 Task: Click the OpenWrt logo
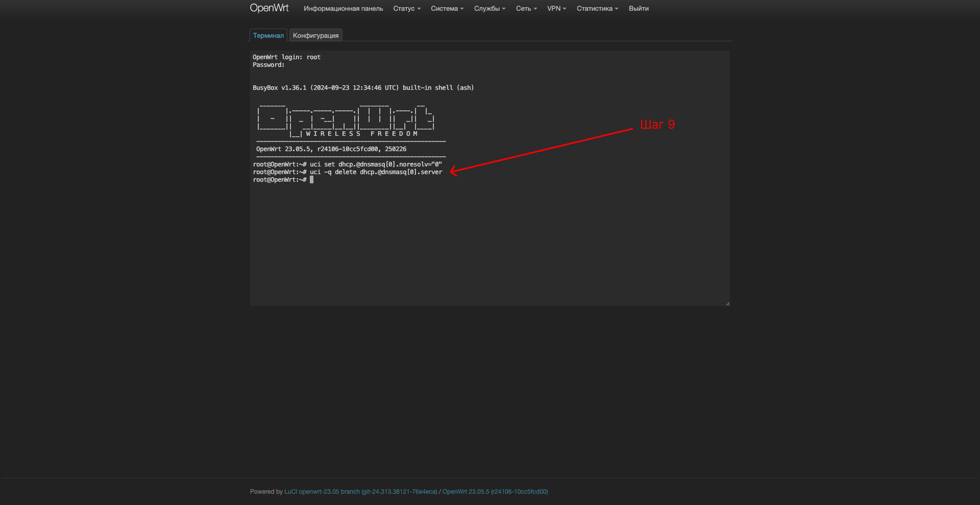(269, 8)
